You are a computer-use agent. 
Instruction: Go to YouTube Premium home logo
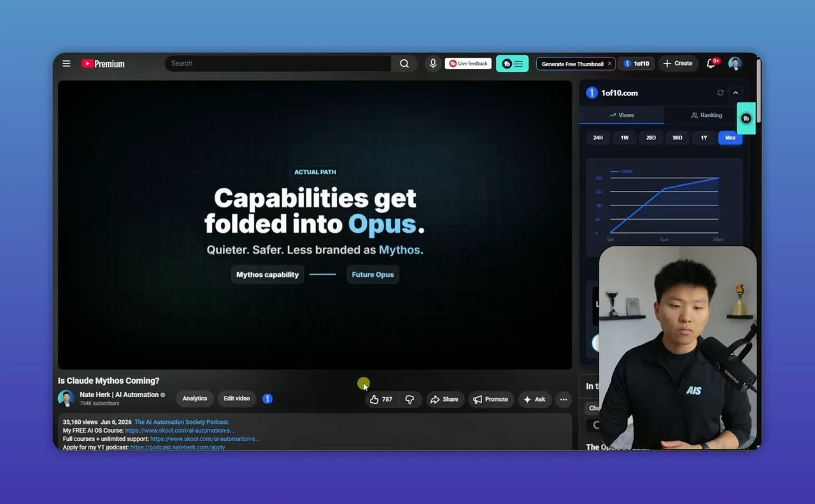(x=103, y=64)
